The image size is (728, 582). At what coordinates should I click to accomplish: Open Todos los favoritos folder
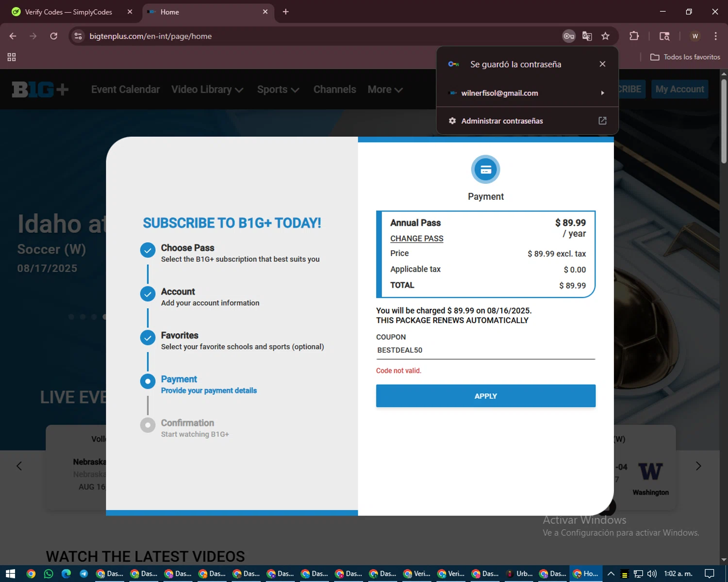click(685, 57)
